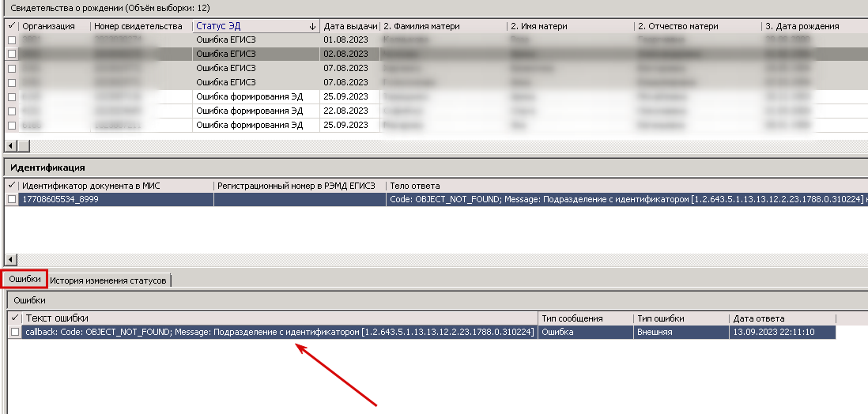The image size is (868, 414).
Task: Click left scroll arrow under birth certificates table
Action: (x=10, y=146)
